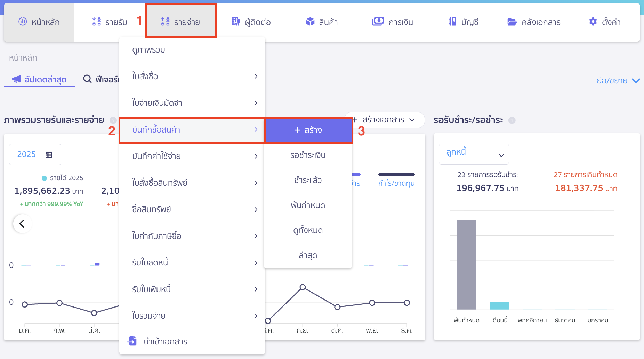Viewport: 644px width, 359px height.
Task: Open the calendar icon in the 2025 selector
Action: [49, 154]
